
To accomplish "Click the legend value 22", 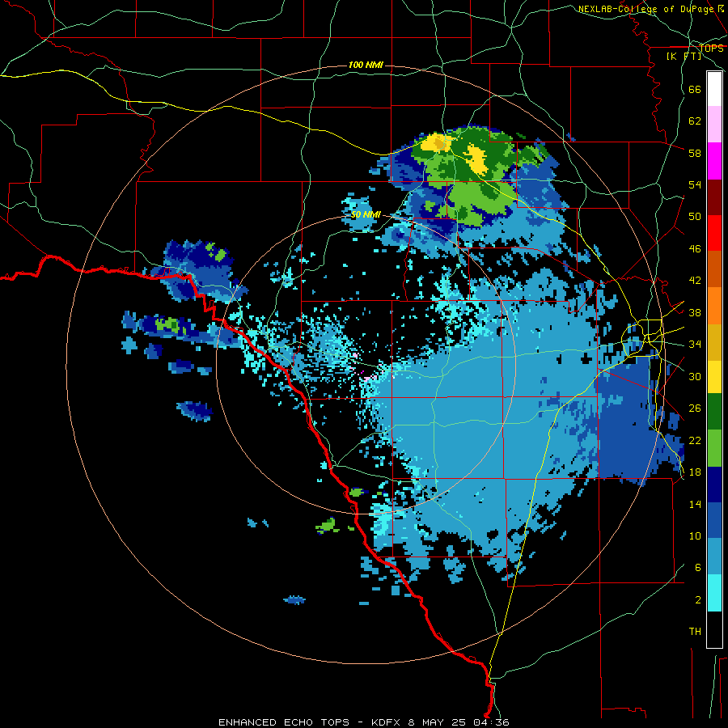I will click(x=695, y=440).
